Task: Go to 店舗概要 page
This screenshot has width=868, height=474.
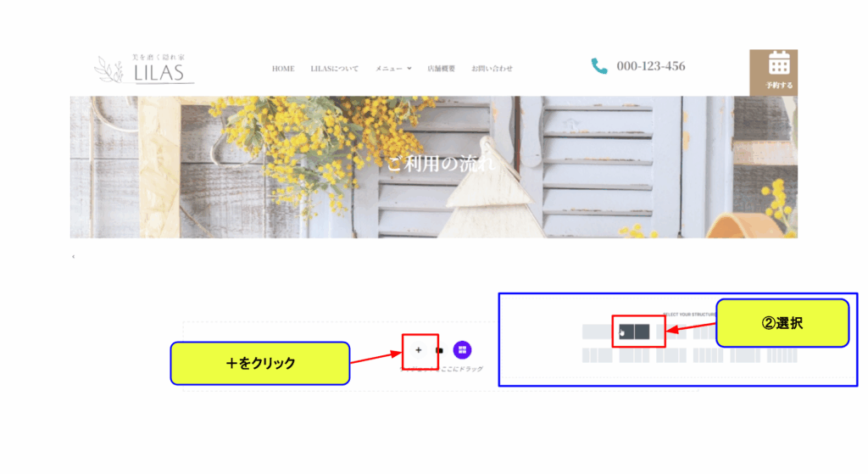Action: point(441,69)
